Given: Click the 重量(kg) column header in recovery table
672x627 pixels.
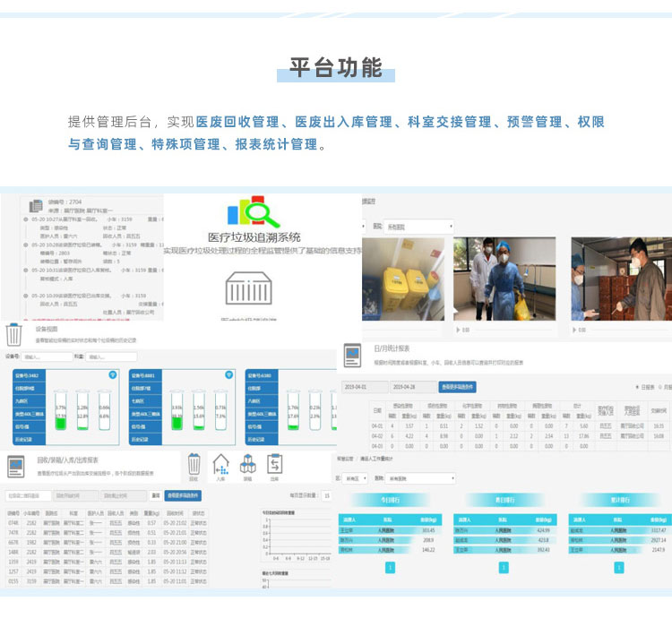Looking at the screenshot, I should tap(151, 513).
